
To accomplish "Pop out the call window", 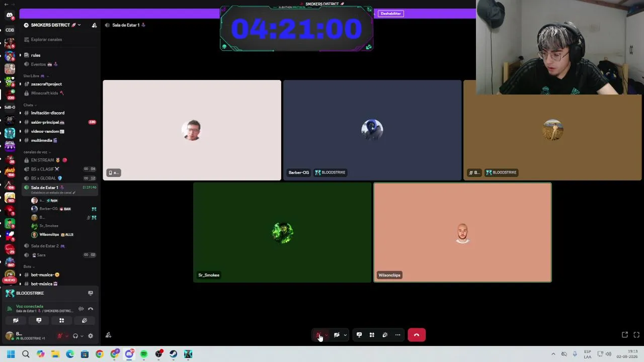I will pyautogui.click(x=625, y=335).
